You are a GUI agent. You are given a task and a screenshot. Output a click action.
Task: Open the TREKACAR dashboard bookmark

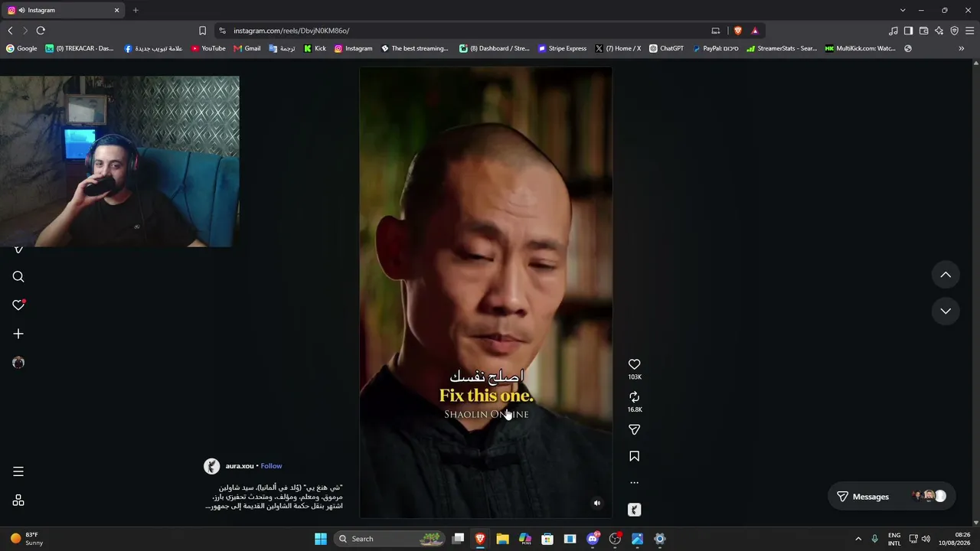click(80, 48)
